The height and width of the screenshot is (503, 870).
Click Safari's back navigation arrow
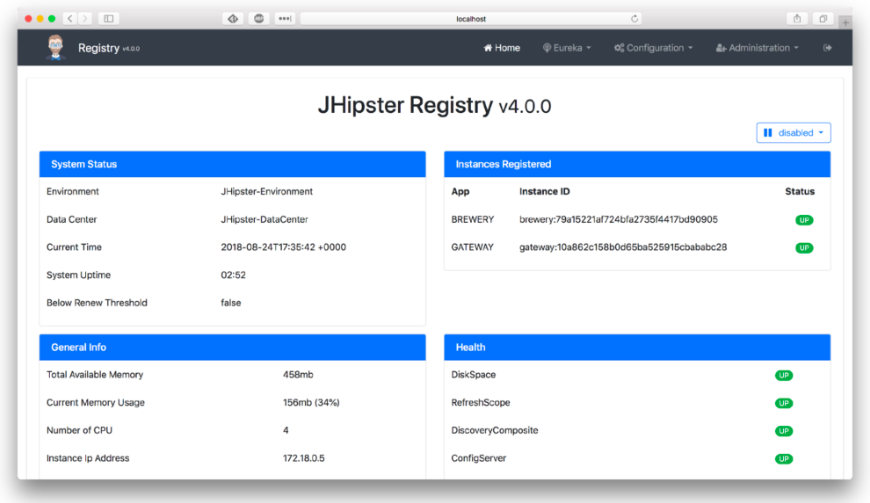click(69, 19)
